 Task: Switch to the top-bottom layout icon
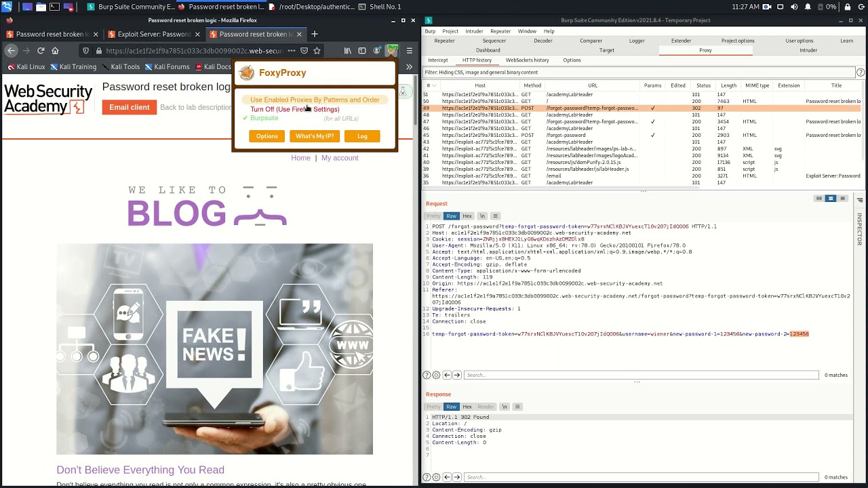pyautogui.click(x=831, y=199)
